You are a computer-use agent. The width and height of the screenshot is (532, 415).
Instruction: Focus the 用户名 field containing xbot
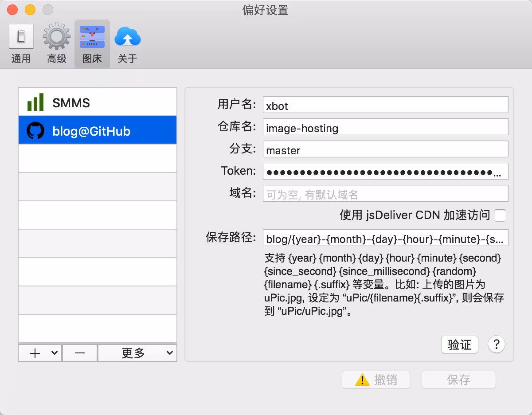tap(385, 105)
